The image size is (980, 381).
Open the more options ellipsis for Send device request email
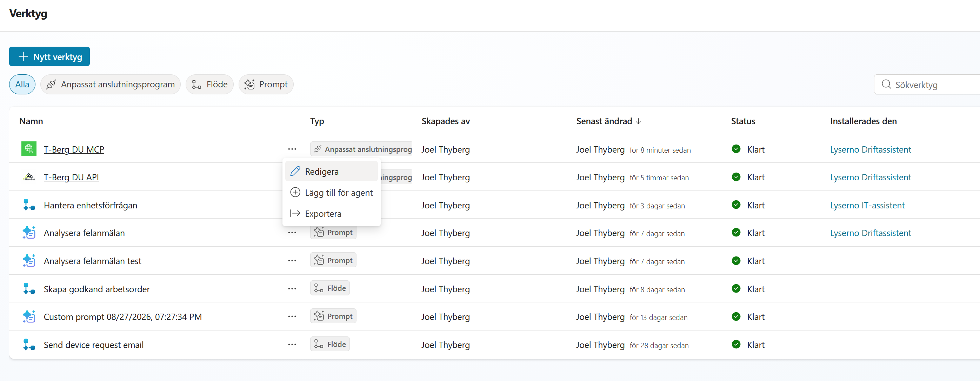(292, 345)
